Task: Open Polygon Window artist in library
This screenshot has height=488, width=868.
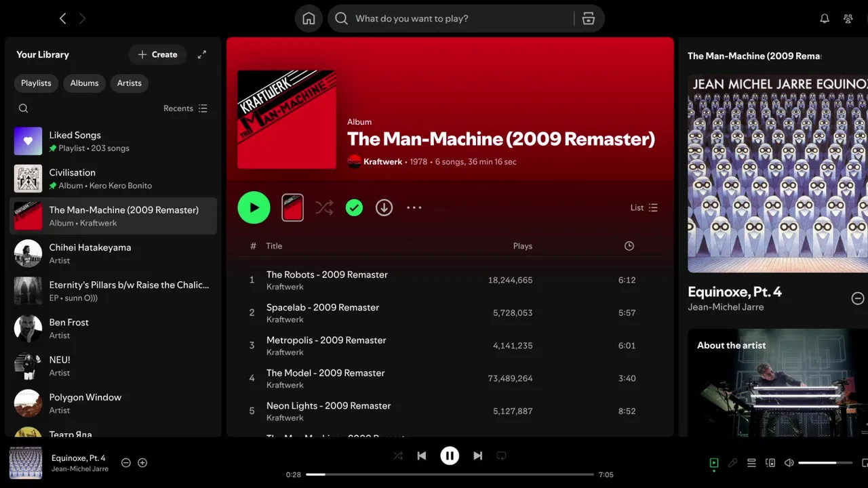Action: pyautogui.click(x=113, y=403)
